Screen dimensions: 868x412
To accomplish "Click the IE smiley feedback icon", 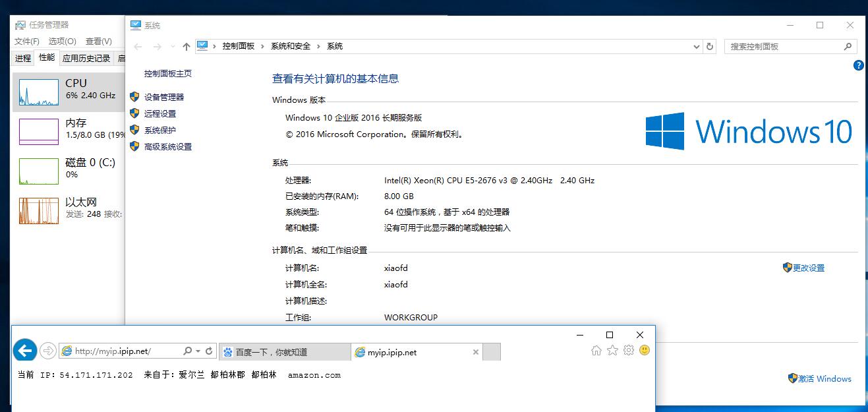I will coord(645,350).
